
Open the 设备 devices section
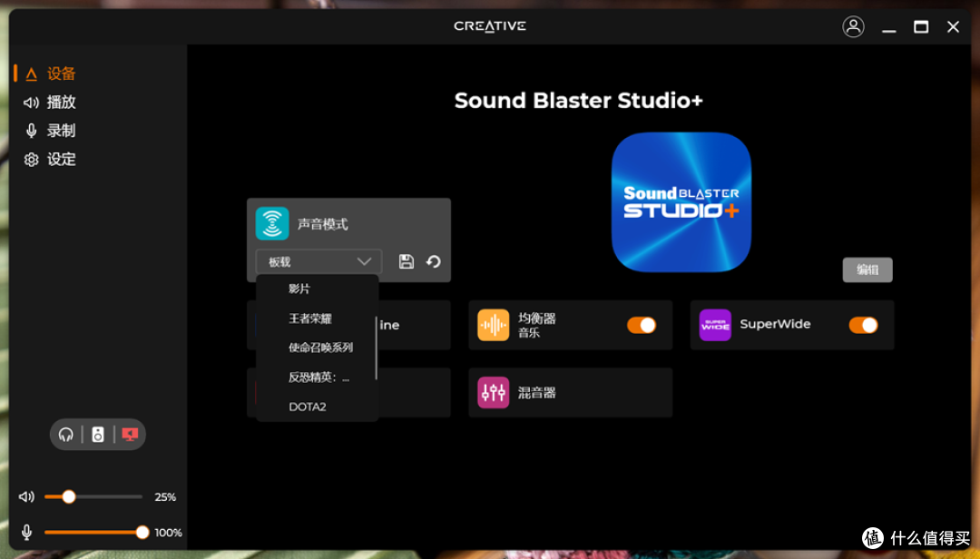(62, 74)
